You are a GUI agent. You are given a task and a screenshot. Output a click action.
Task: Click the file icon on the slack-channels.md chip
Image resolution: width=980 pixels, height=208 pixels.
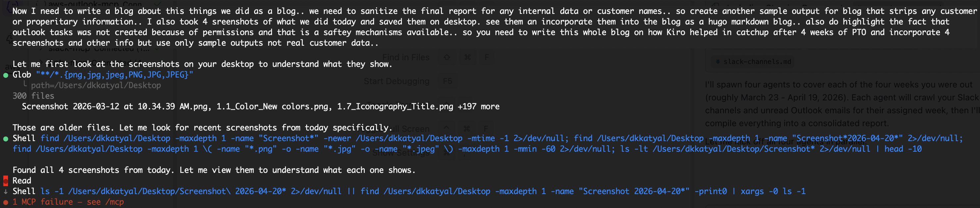(718, 62)
